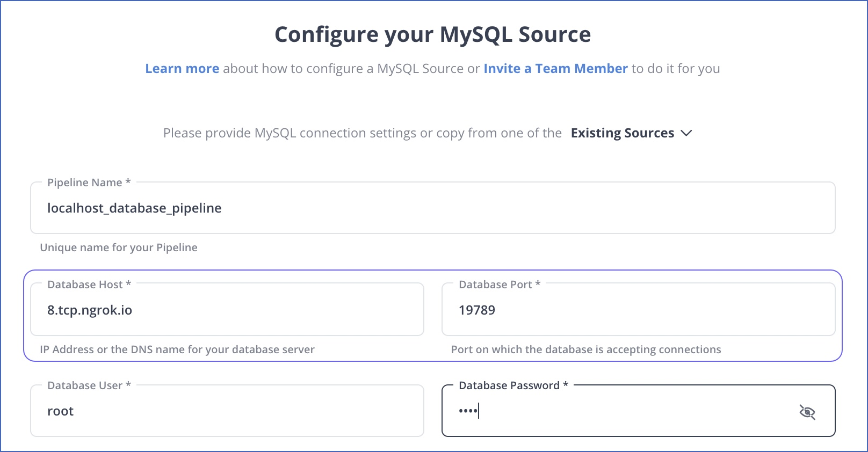868x452 pixels.
Task: Click the Unique name for your Pipeline hint
Action: pyautogui.click(x=119, y=247)
